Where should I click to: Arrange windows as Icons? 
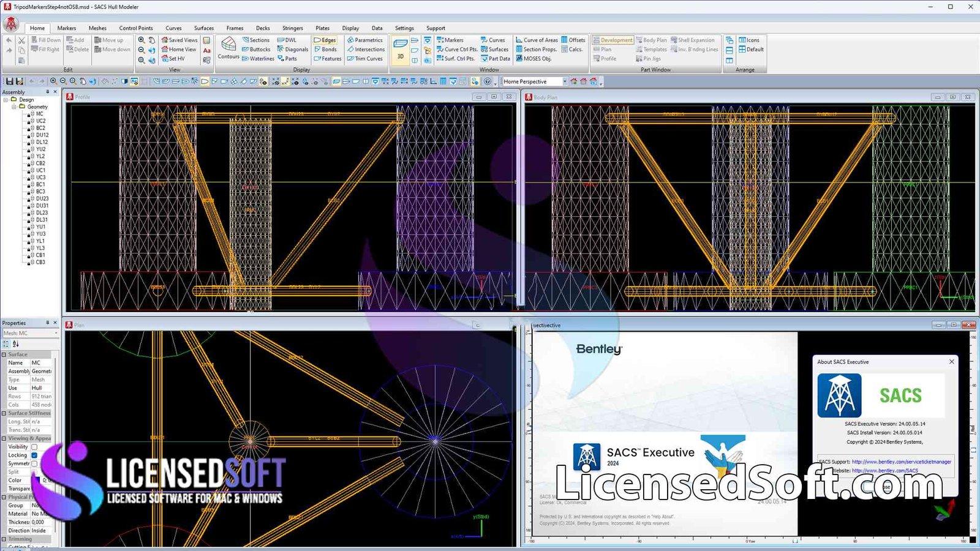(x=749, y=40)
